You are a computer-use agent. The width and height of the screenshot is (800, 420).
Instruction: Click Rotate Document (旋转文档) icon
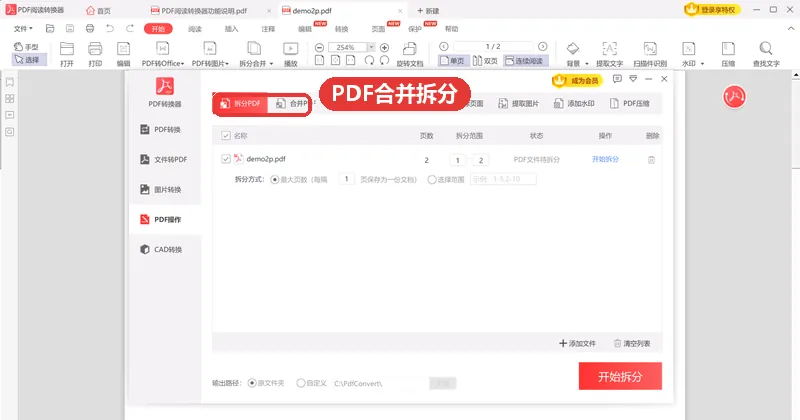(x=410, y=54)
